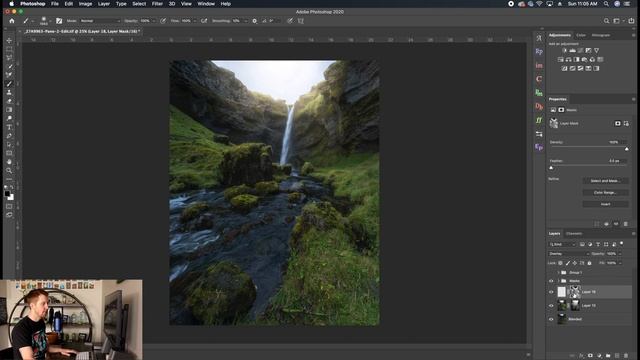The width and height of the screenshot is (640, 360).
Task: Click the smoothing options gear icon
Action: tap(255, 21)
